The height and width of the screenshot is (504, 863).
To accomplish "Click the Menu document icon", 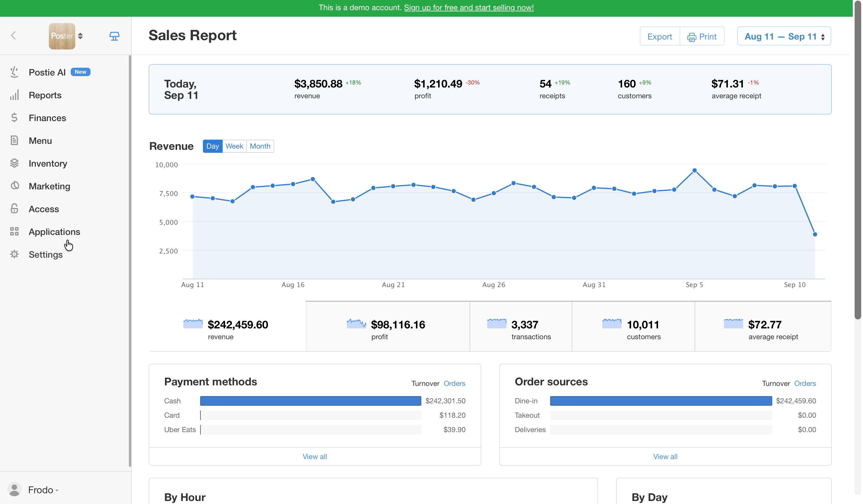I will point(14,140).
